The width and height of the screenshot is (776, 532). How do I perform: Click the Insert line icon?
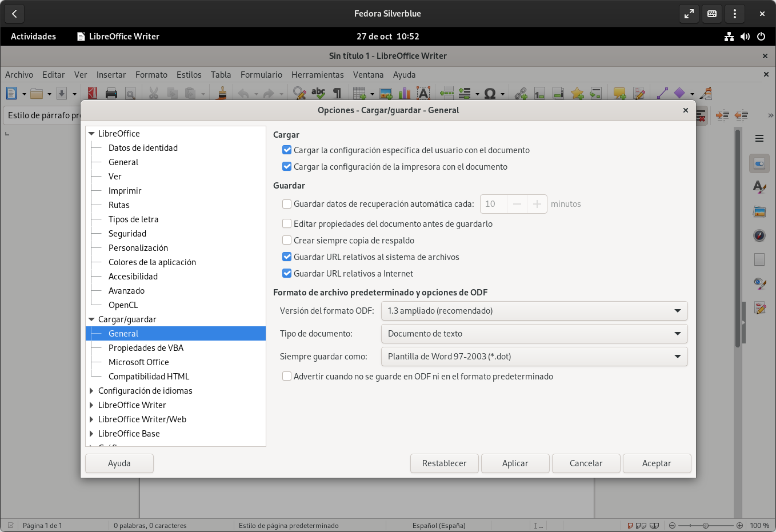[x=663, y=93]
